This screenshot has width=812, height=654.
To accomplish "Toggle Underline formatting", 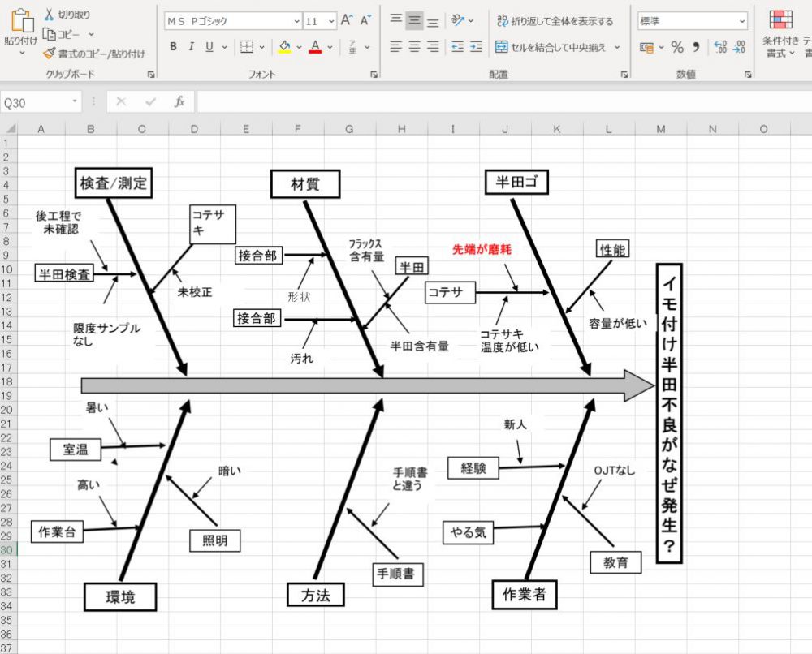I will (209, 47).
